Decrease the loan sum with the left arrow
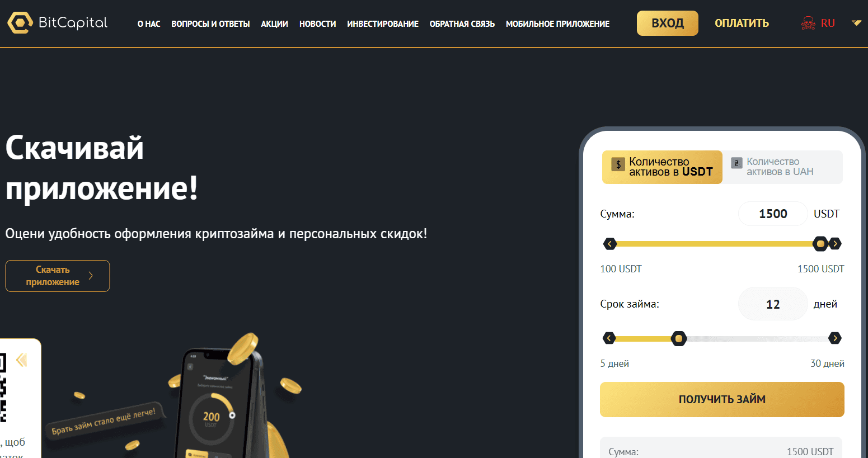Image resolution: width=868 pixels, height=458 pixels. [610, 244]
